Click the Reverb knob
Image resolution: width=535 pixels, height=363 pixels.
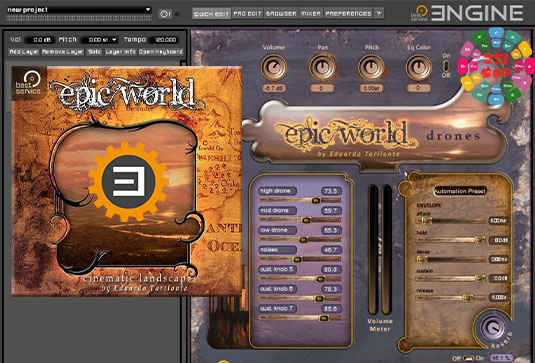tap(493, 328)
